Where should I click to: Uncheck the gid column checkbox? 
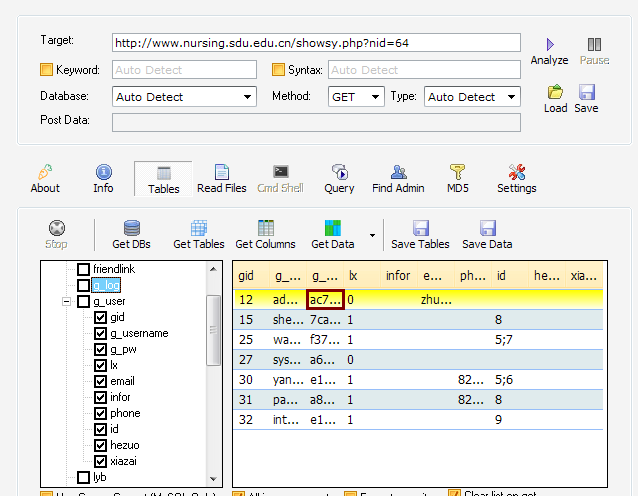click(101, 317)
